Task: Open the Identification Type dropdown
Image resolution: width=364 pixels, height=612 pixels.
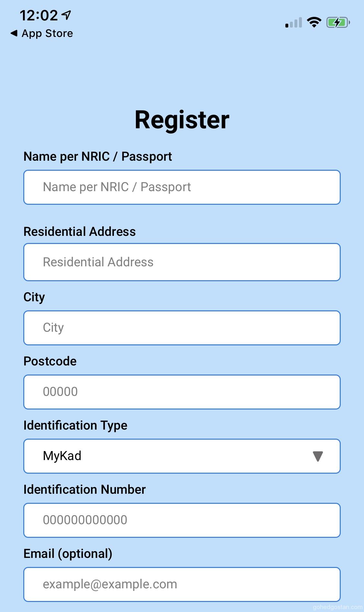Action: point(182,456)
